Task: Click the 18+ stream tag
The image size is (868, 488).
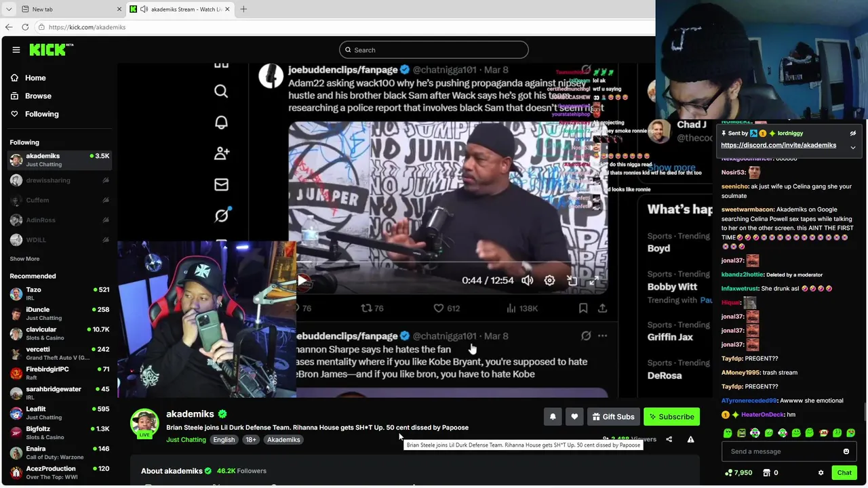Action: (251, 439)
